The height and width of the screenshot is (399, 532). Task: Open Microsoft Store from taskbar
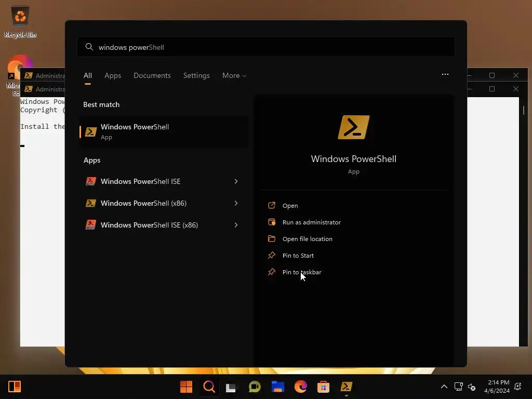(323, 387)
